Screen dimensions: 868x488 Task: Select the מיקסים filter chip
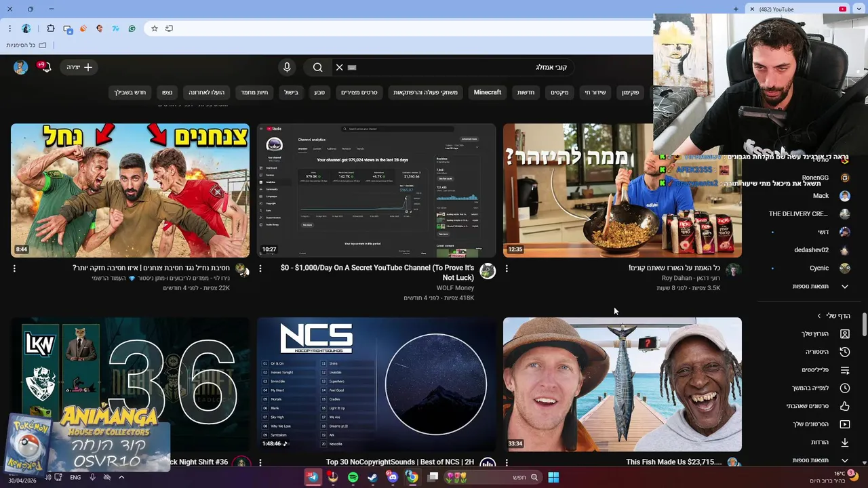tap(559, 92)
